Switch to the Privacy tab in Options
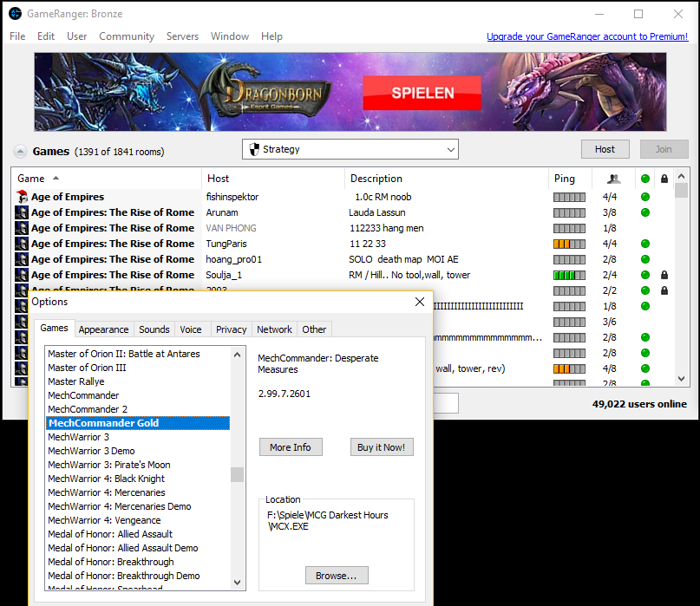The width and height of the screenshot is (700, 606). [x=232, y=329]
